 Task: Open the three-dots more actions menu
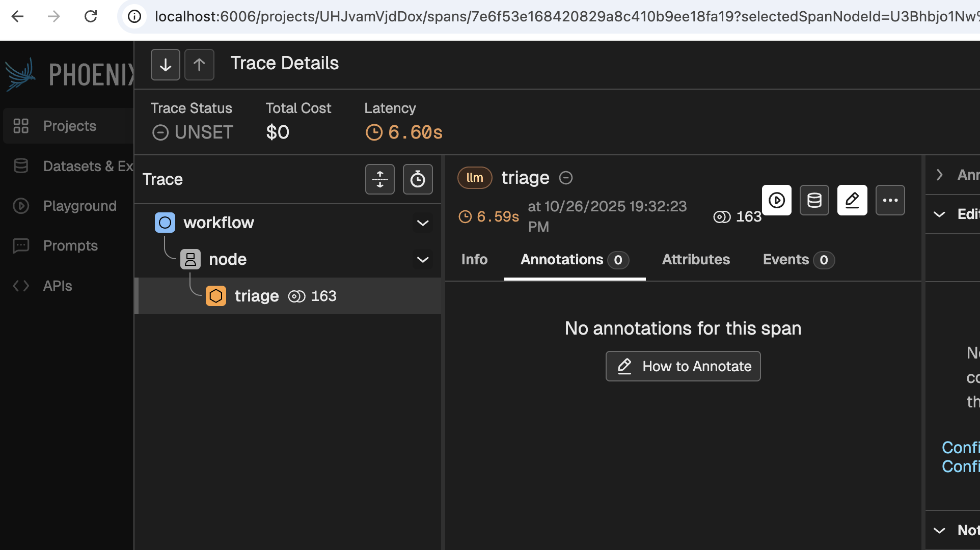(x=890, y=200)
